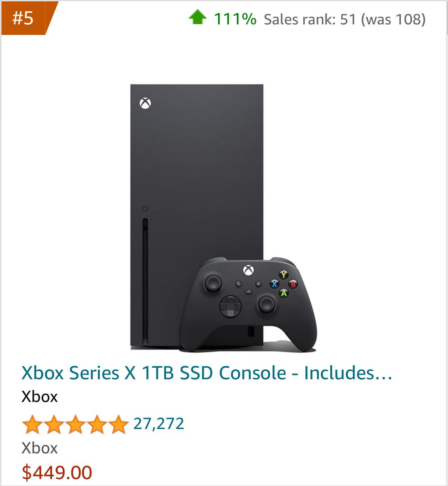
Task: Click the yellow Y button on the controller
Action: coord(283,275)
